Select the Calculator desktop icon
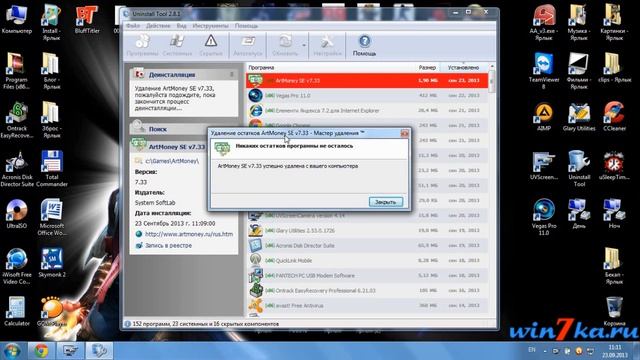This screenshot has width=640, height=360. point(17,311)
